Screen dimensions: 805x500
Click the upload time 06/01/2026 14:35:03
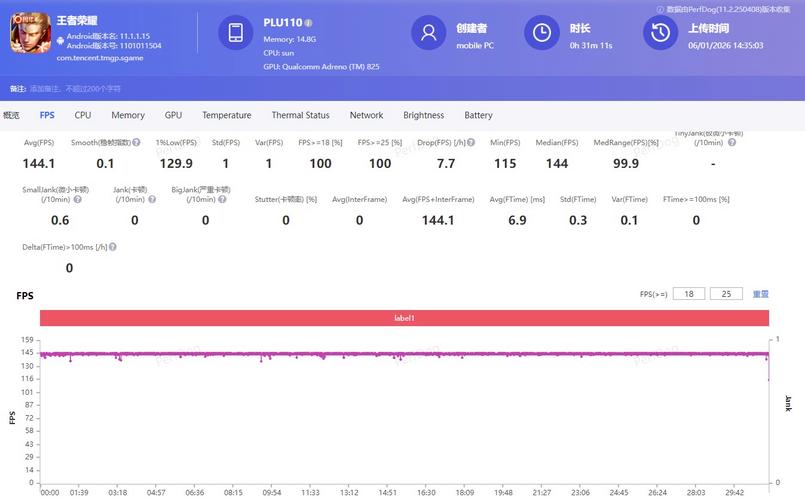pyautogui.click(x=725, y=45)
